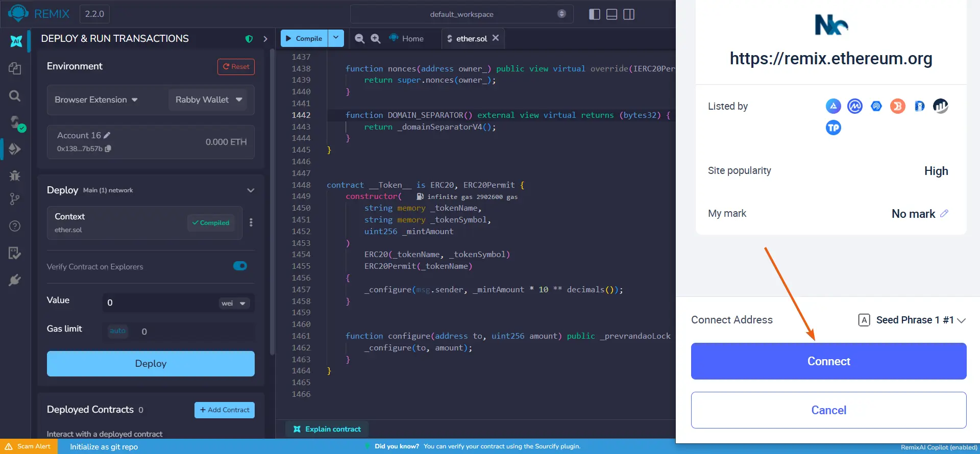Click the blue Deploy button

(x=151, y=364)
